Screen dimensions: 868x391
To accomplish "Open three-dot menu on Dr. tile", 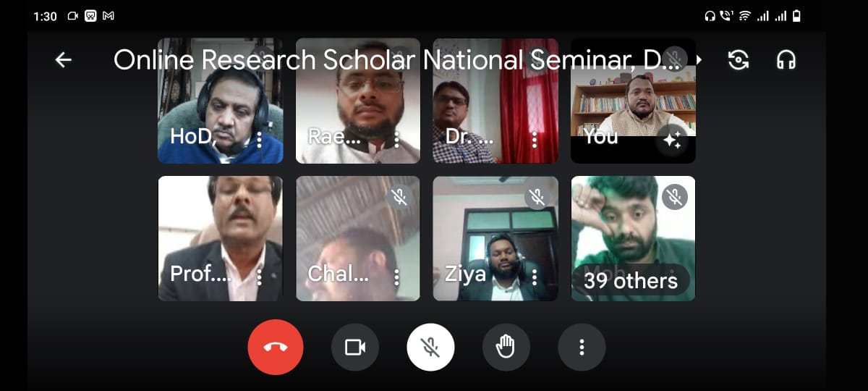I will tap(535, 139).
